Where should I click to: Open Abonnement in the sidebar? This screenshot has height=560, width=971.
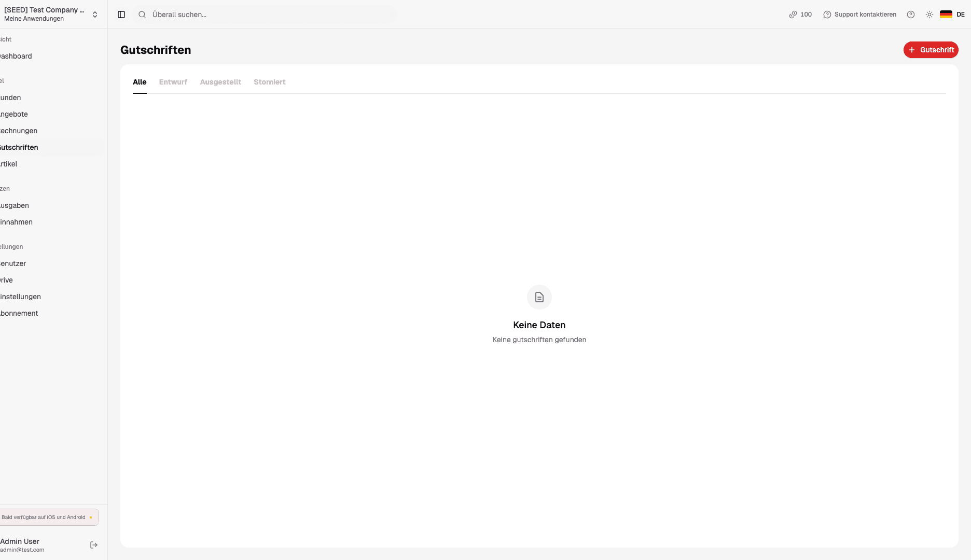pos(51,313)
